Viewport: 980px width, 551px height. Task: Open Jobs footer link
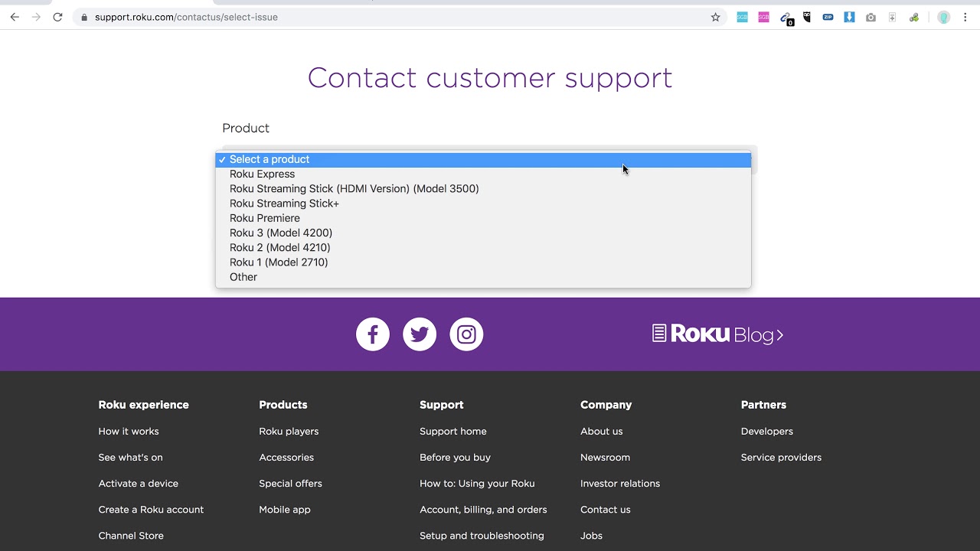point(591,535)
